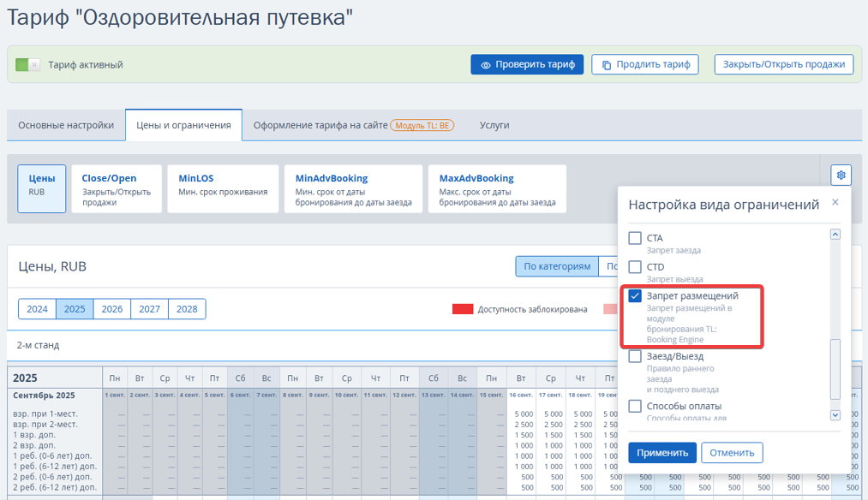
Task: Switch to Основные настройки tab
Action: point(66,125)
